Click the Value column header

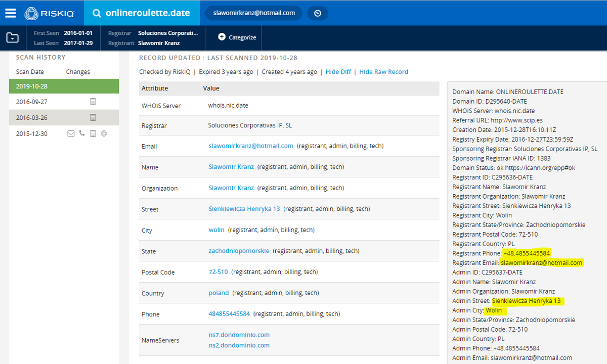tap(211, 88)
